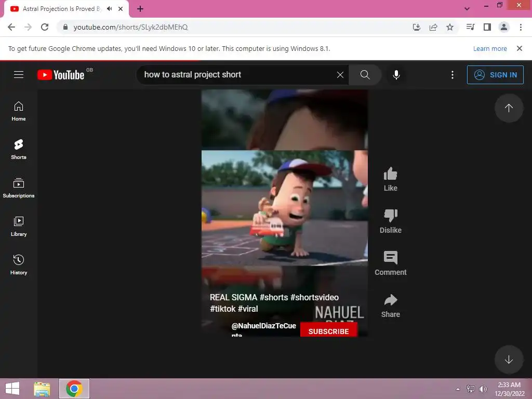
Task: Open the Windows Start menu
Action: 12,389
